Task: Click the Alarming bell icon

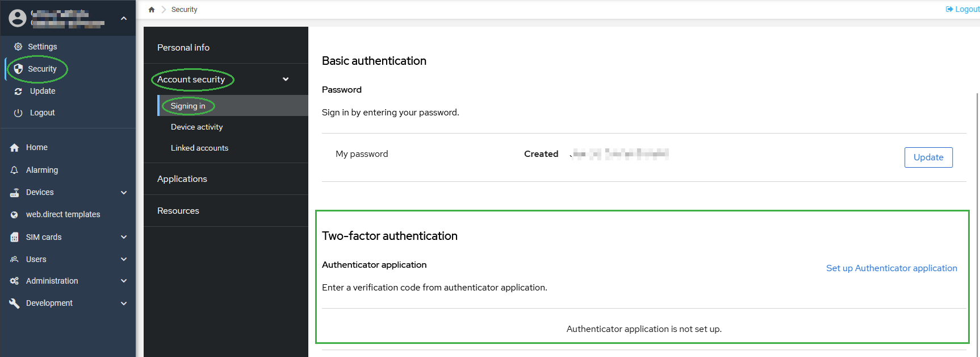Action: (15, 170)
